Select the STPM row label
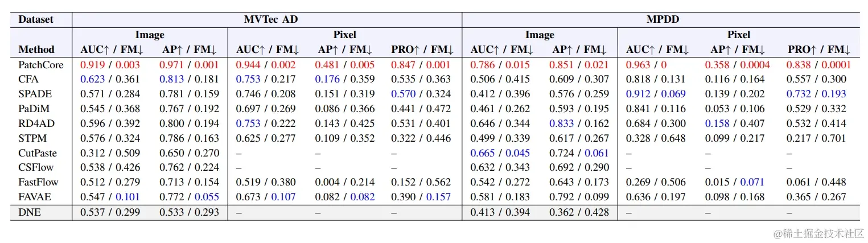The height and width of the screenshot is (243, 868). [x=32, y=138]
